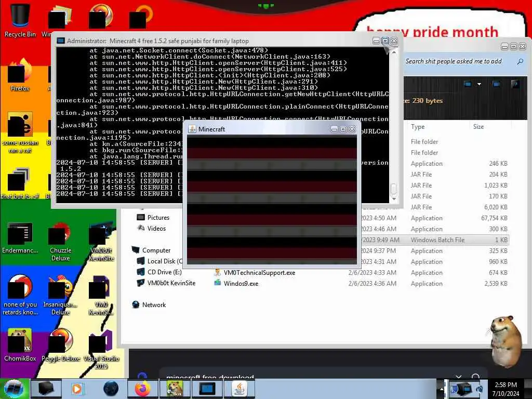Open the volume control in system tray
Image resolution: width=532 pixels, height=399 pixels.
click(480, 389)
